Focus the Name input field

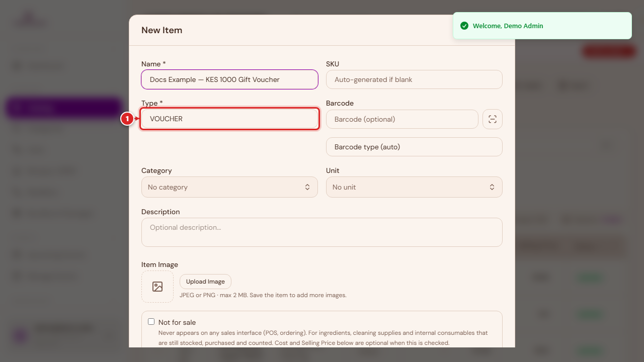pyautogui.click(x=229, y=79)
